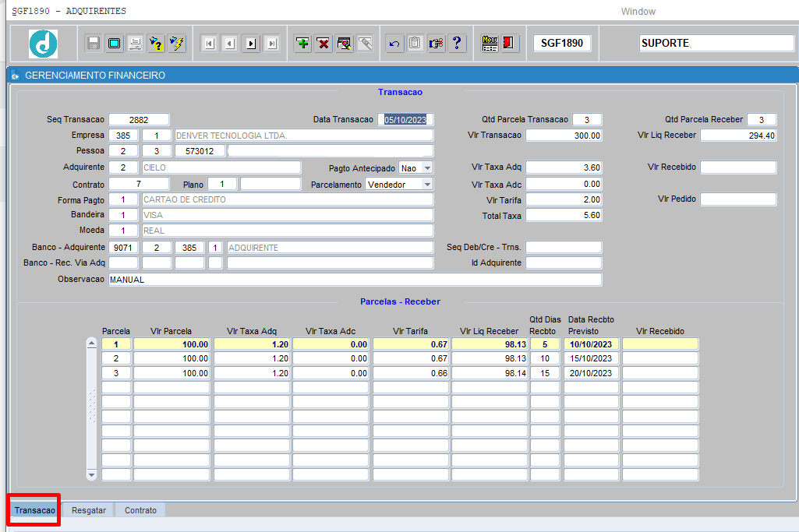Click the Seq Deb/Cre - Trns. field
Viewport: 799px width, 532px height.
point(564,248)
